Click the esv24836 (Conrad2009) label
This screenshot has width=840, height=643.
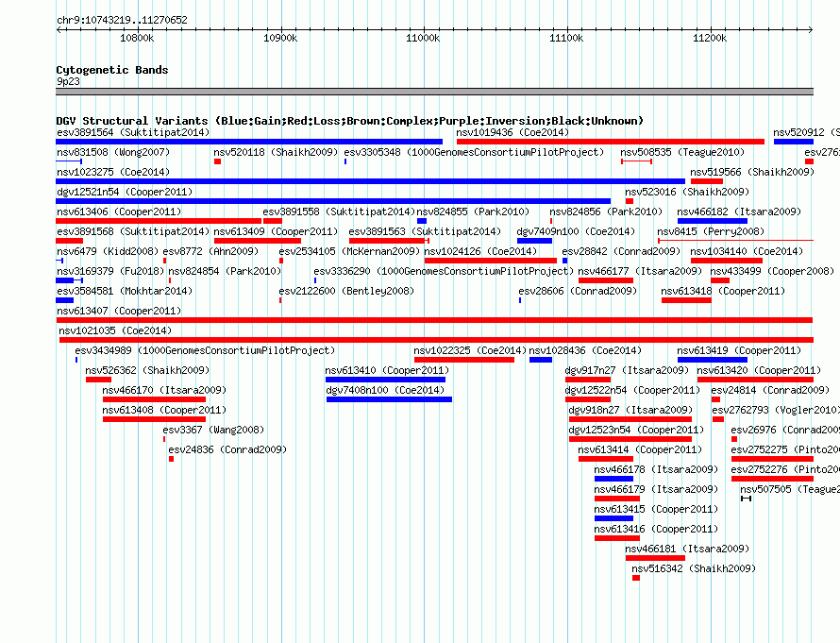[x=227, y=449]
